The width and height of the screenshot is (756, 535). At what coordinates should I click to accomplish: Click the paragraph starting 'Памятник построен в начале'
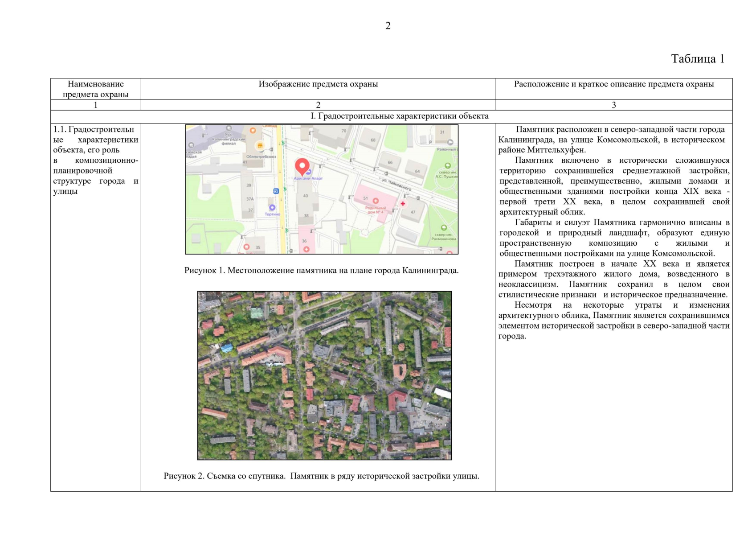(x=614, y=279)
